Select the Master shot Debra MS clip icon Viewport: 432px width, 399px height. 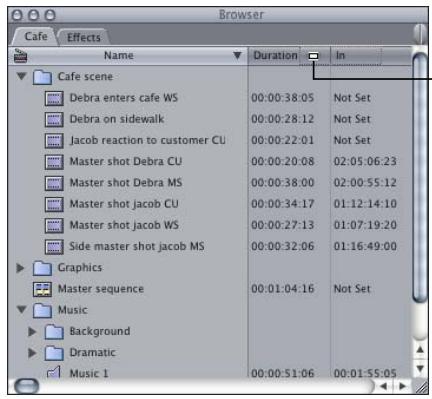[x=54, y=183]
